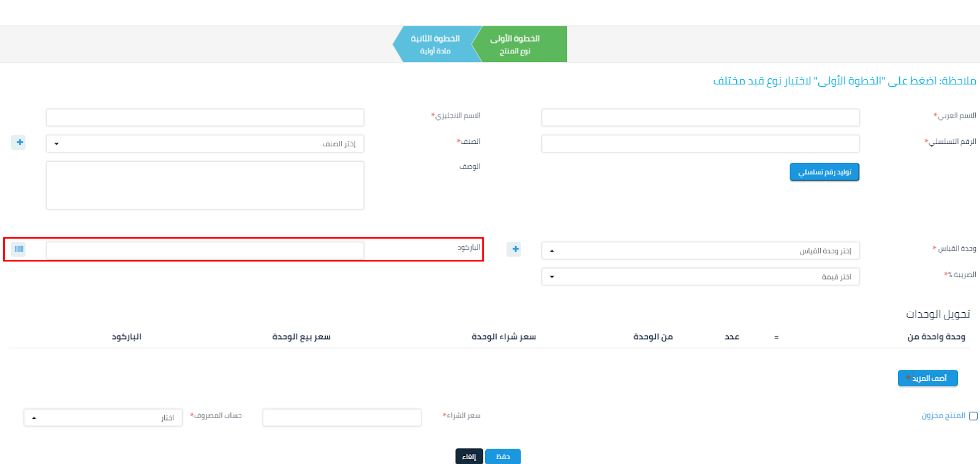
Task: Click the purchase price input field
Action: point(342,417)
